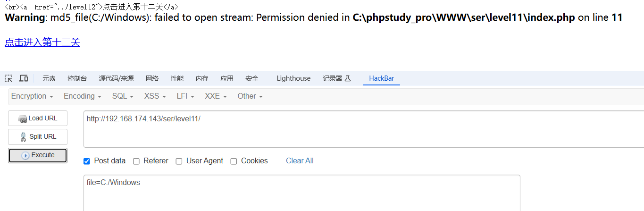
Task: Enable the Referer checkbox
Action: click(136, 161)
